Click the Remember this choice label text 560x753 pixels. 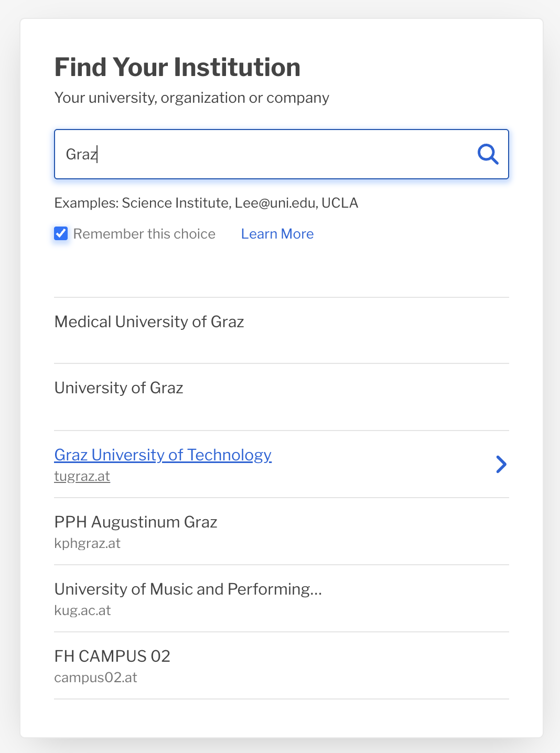[x=144, y=234]
